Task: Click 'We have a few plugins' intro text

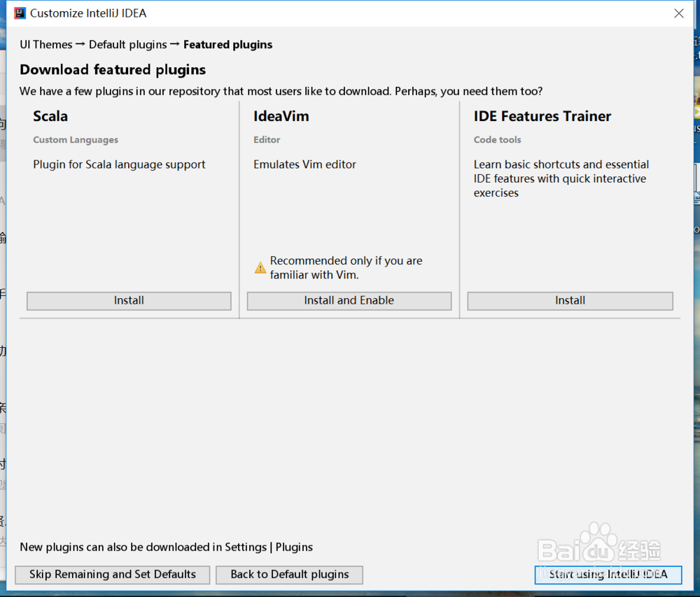Action: (x=281, y=92)
